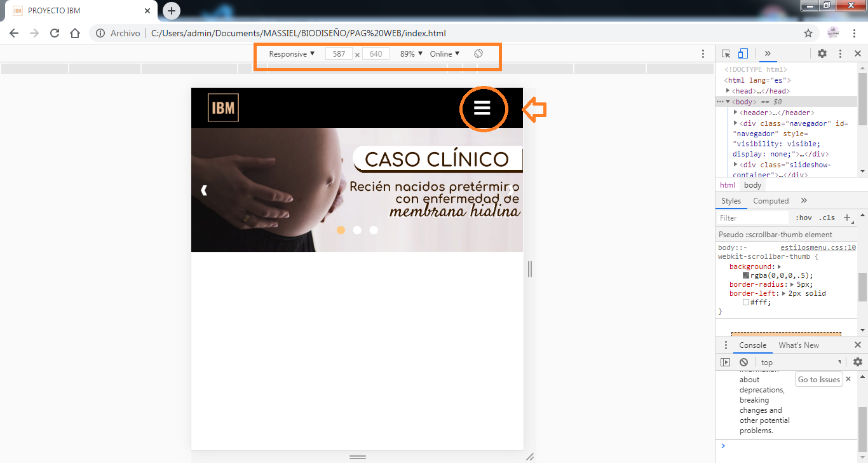Image resolution: width=868 pixels, height=463 pixels.
Task: Open DevTools customize three-dot menu
Action: tap(840, 54)
